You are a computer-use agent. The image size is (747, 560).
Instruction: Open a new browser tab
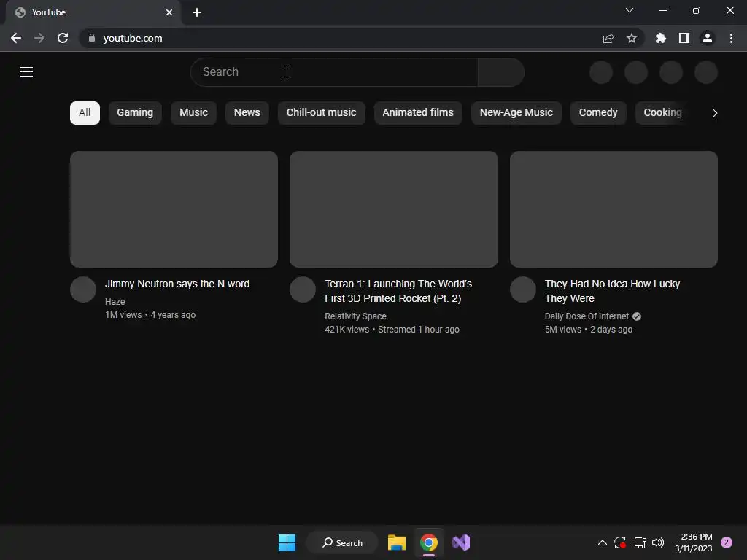point(197,12)
